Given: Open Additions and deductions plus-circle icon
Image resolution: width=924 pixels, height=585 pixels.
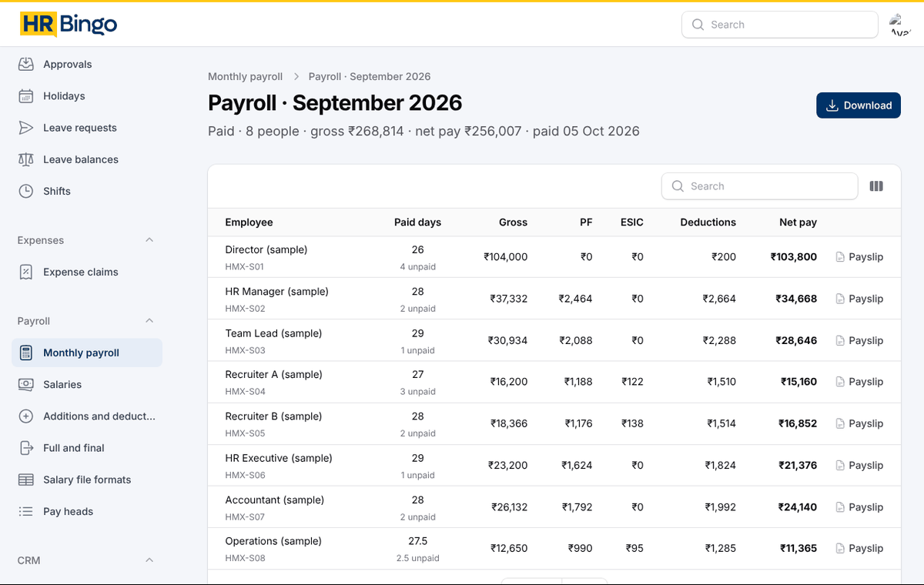Looking at the screenshot, I should click(26, 416).
